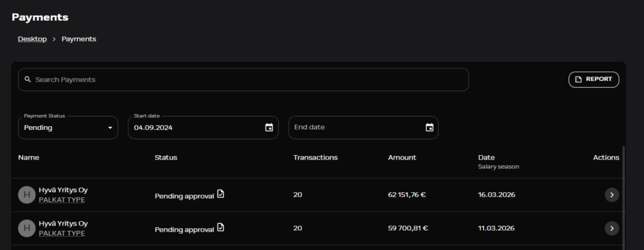Click the Payments breadcrumb item
Screen dimensions: 644x250
coord(79,39)
